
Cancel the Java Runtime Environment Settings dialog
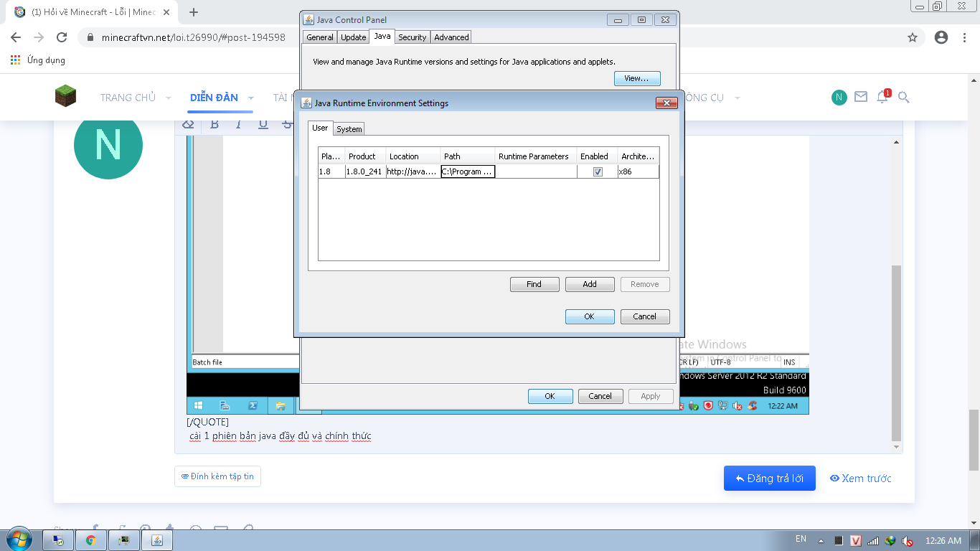[x=645, y=316]
